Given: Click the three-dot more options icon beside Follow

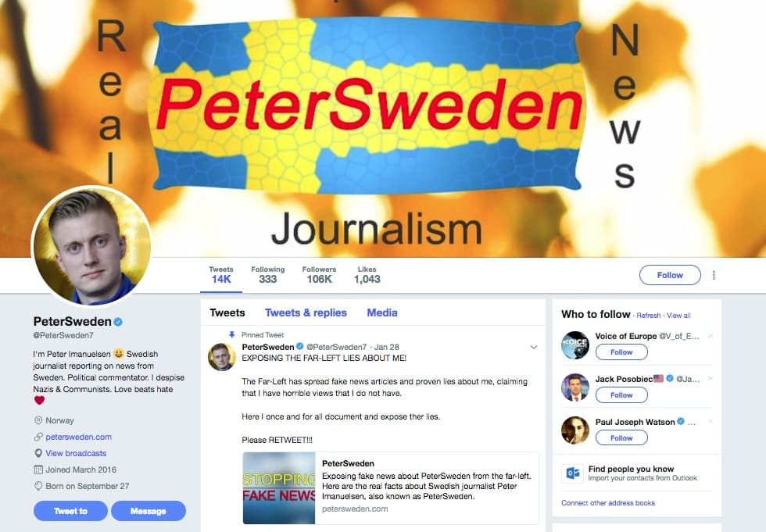Looking at the screenshot, I should coord(714,275).
